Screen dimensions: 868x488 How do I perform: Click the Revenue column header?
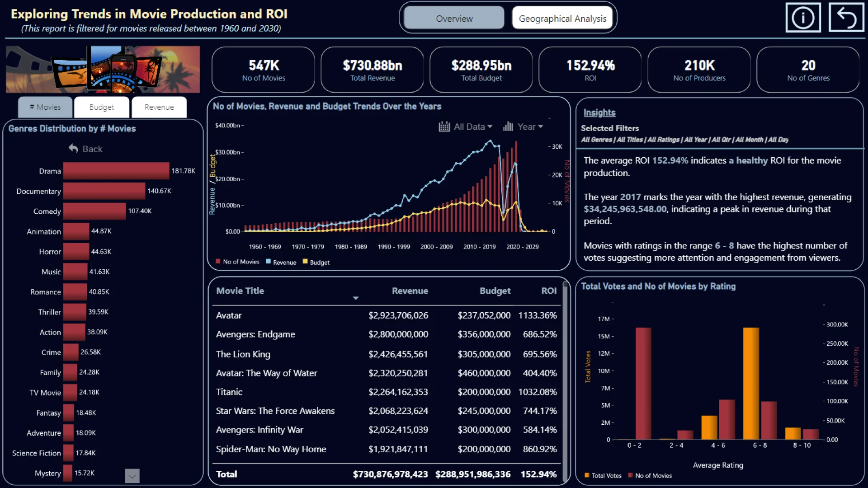click(410, 291)
